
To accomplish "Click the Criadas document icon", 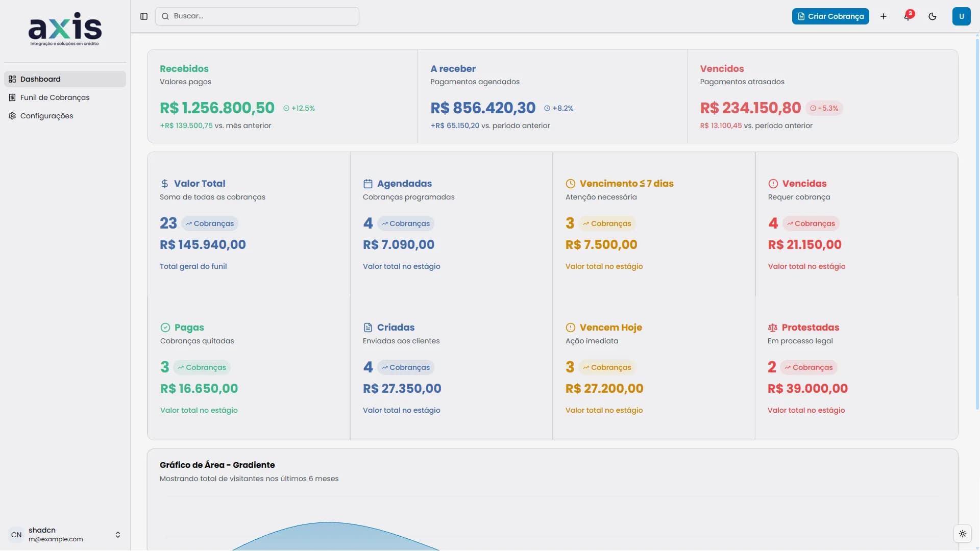I will point(367,328).
